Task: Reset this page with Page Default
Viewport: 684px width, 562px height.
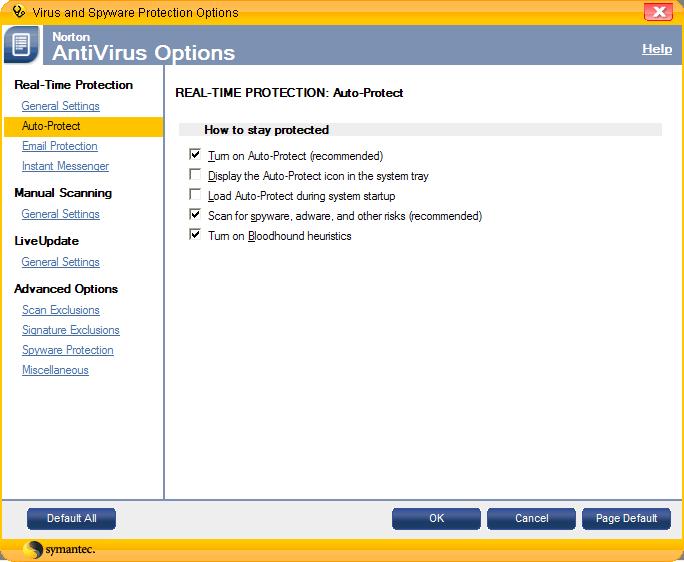Action: (626, 518)
